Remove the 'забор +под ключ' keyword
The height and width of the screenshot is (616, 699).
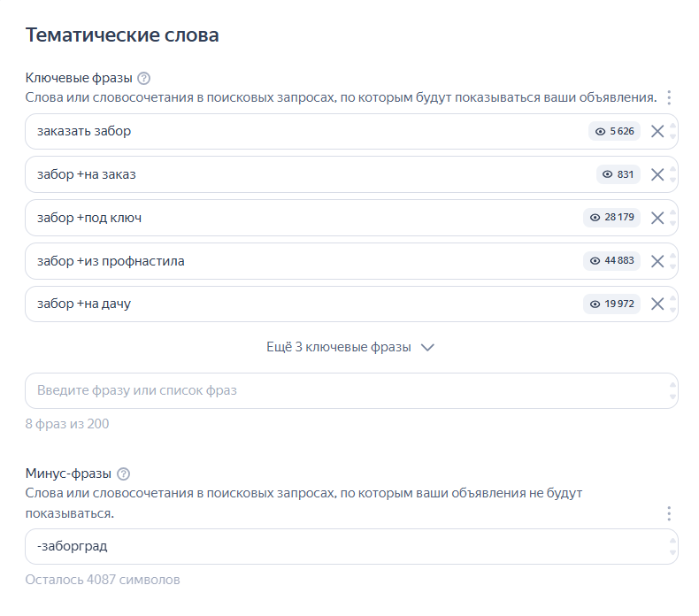pos(657,218)
